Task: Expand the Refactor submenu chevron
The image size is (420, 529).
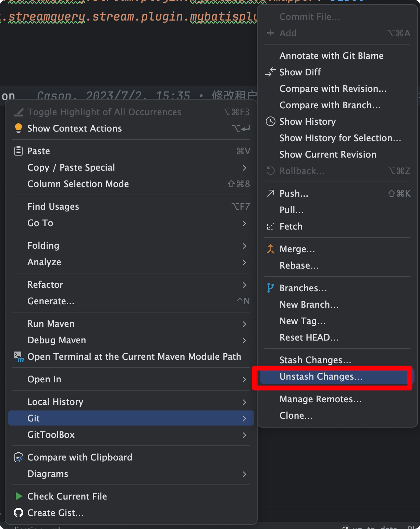Action: pyautogui.click(x=244, y=285)
